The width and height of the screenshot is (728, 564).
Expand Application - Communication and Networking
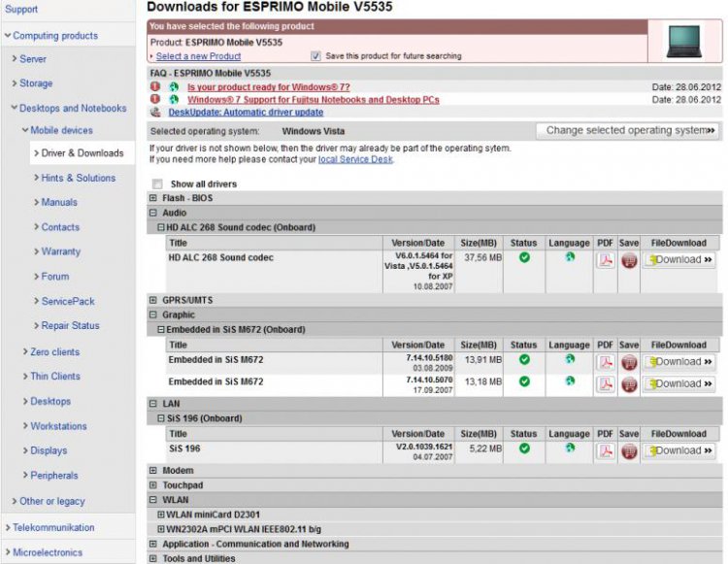(153, 544)
